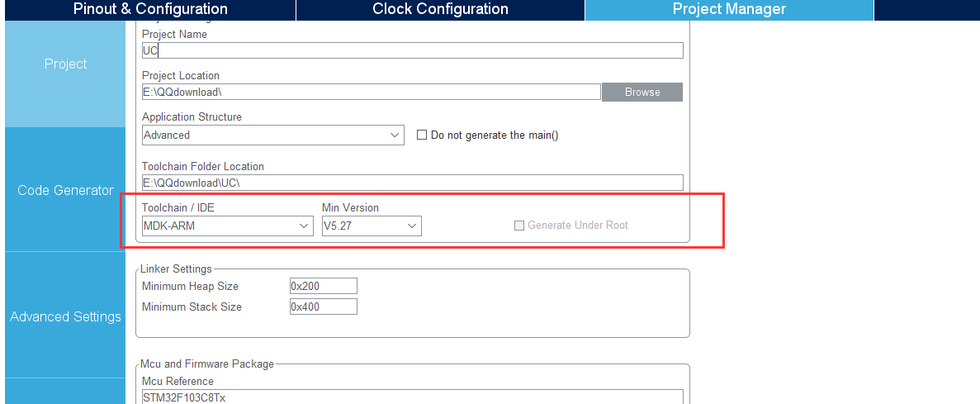This screenshot has height=404, width=980.
Task: Open the Application Structure dropdown
Action: tap(273, 135)
